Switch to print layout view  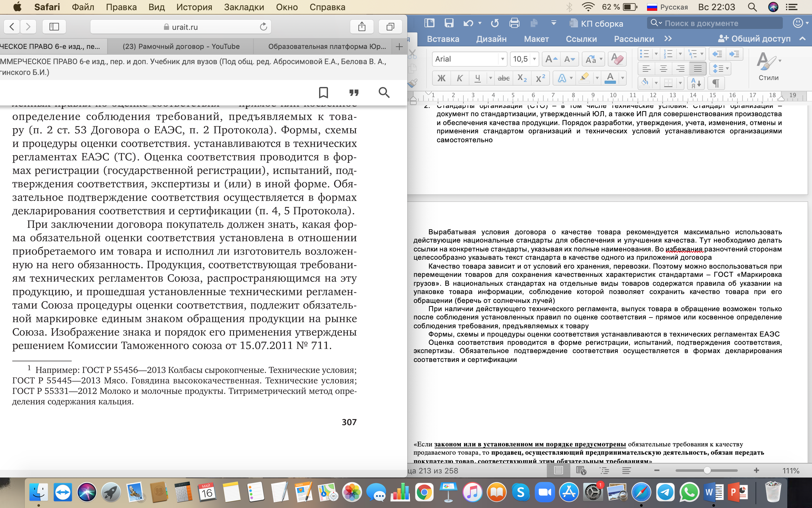click(x=558, y=470)
